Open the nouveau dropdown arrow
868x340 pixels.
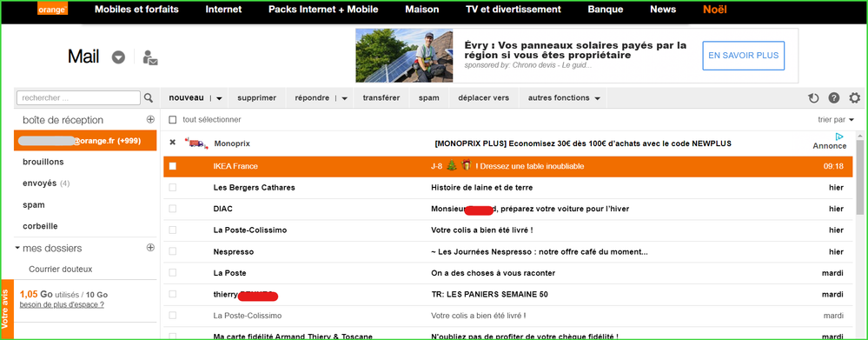pos(219,98)
